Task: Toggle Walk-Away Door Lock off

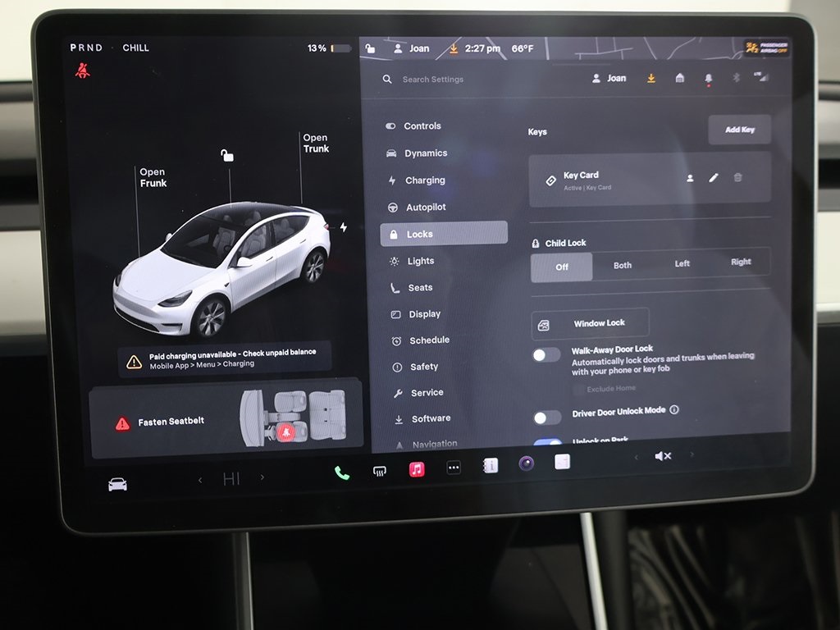Action: click(x=546, y=354)
